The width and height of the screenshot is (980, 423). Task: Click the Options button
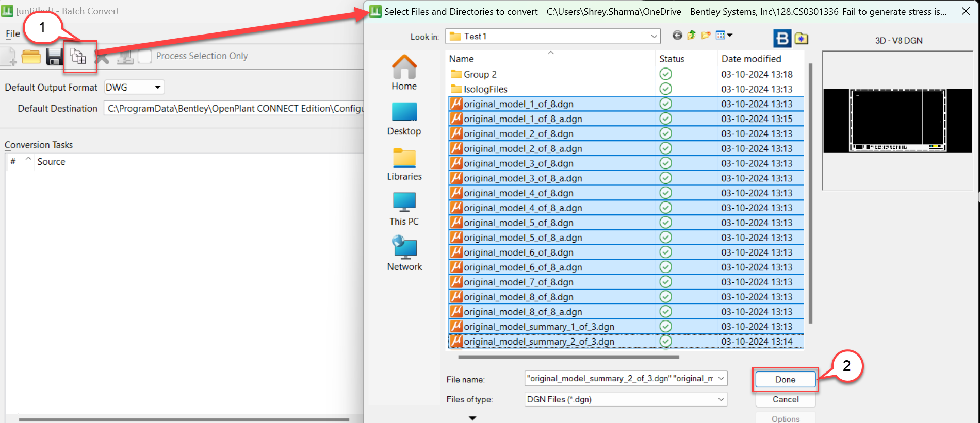pos(786,418)
